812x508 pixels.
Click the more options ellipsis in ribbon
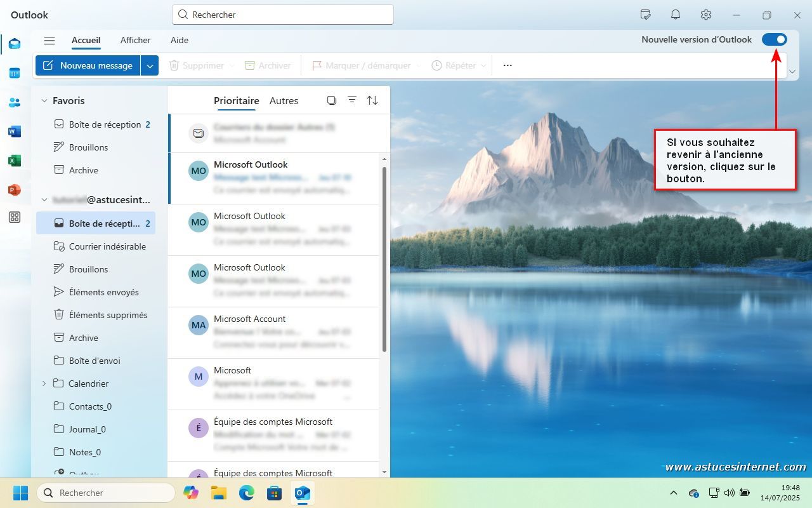coord(507,65)
